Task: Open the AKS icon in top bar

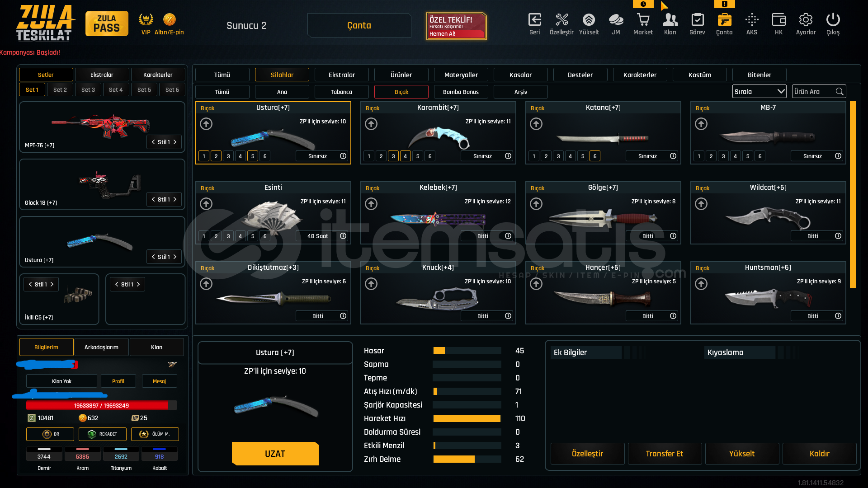Action: coord(751,20)
